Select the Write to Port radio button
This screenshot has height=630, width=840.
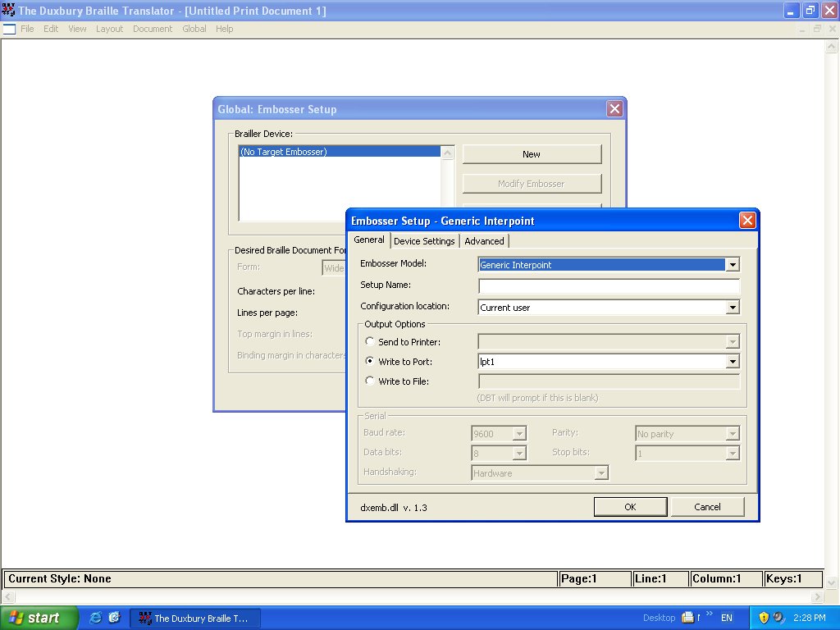coord(370,361)
